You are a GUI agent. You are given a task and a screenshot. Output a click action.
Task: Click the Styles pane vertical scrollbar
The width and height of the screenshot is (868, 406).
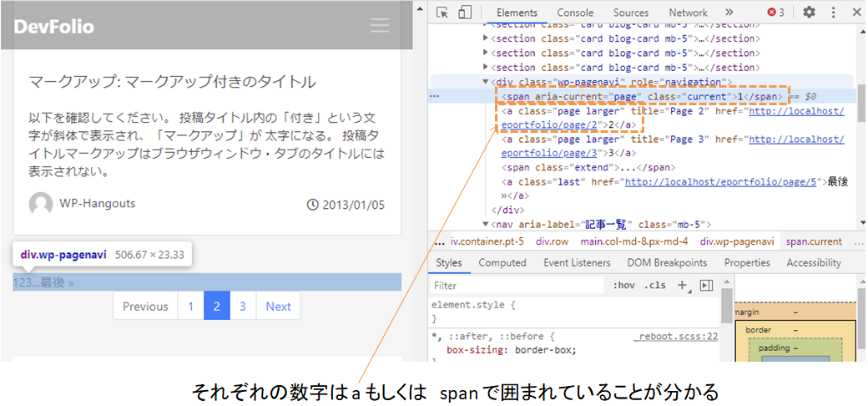[x=726, y=307]
